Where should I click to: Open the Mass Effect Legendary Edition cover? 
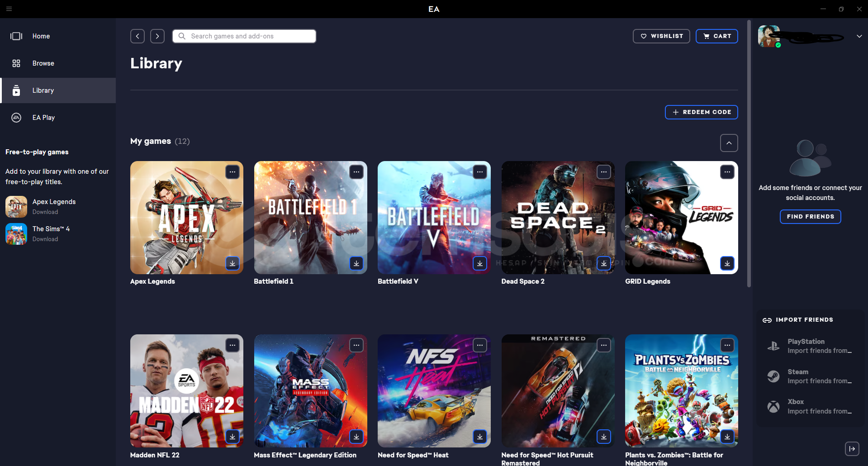pyautogui.click(x=311, y=391)
